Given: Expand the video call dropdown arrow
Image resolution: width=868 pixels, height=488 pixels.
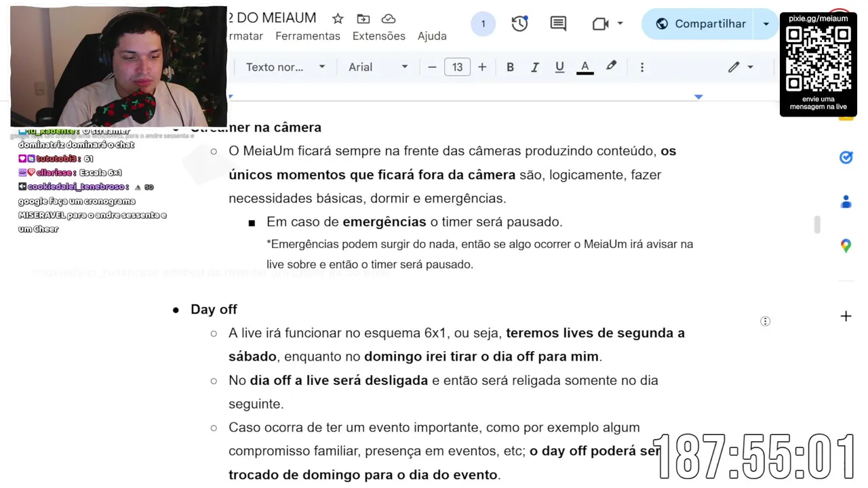Looking at the screenshot, I should (620, 24).
